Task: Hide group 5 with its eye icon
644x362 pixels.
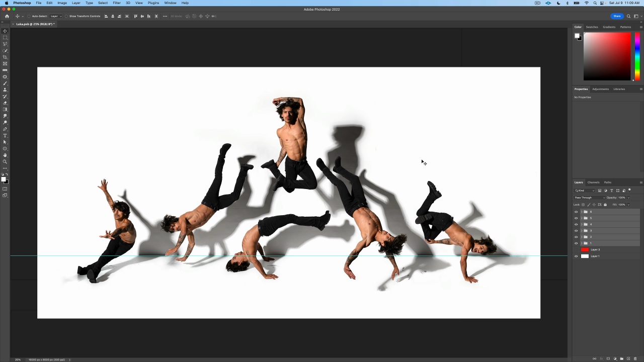Action: pyautogui.click(x=576, y=218)
